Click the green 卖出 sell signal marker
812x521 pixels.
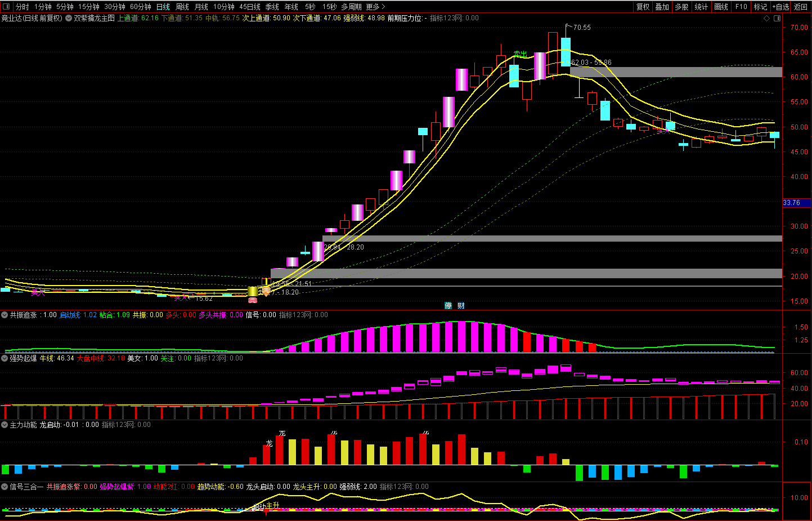tap(521, 54)
